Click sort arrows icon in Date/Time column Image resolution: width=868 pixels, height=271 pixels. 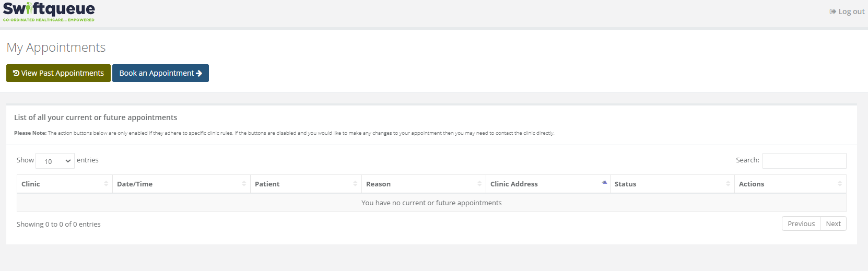[x=244, y=184]
